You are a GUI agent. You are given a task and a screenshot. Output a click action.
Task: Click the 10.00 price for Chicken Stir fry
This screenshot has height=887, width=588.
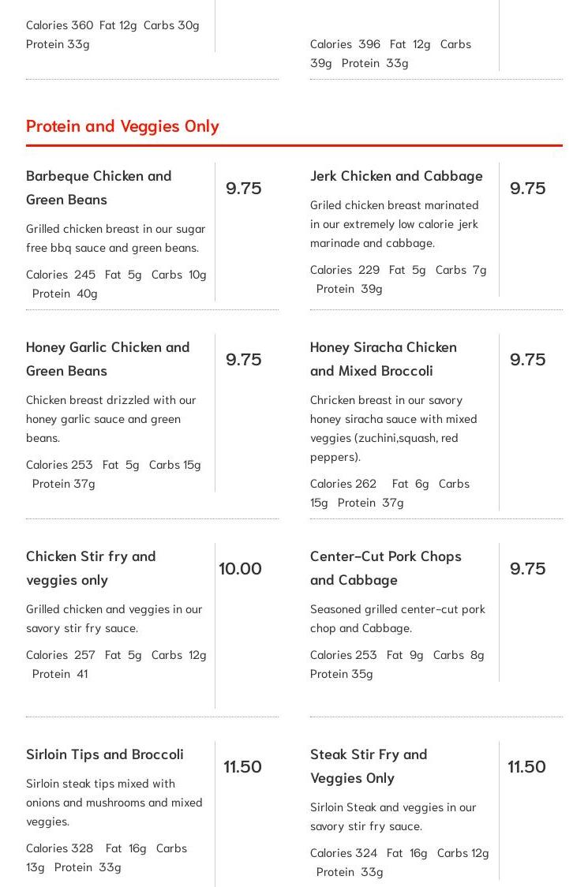pyautogui.click(x=240, y=568)
